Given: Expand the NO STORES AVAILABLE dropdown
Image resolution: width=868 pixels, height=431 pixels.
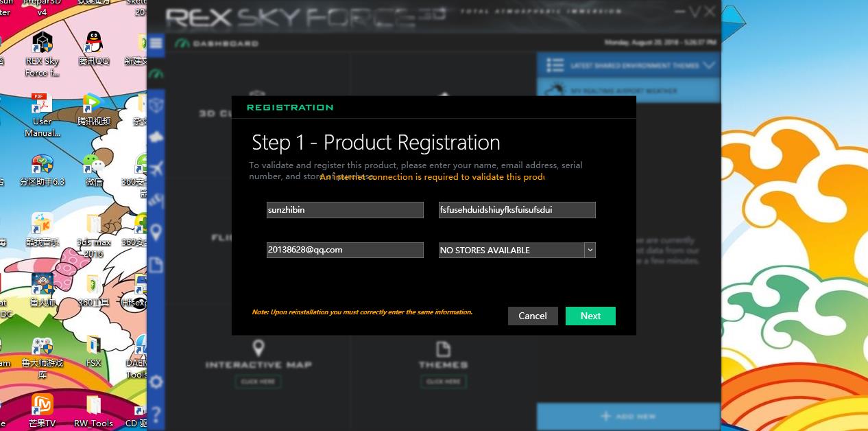Looking at the screenshot, I should (x=590, y=251).
